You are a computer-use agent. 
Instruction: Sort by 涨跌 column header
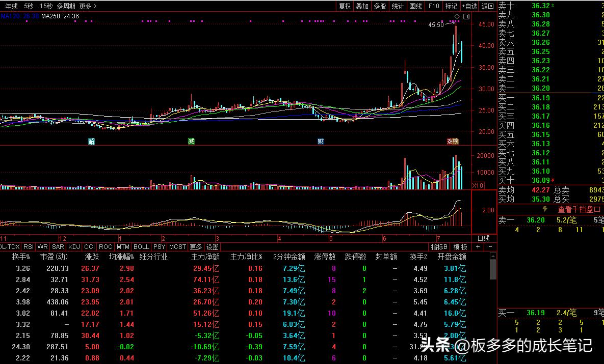tap(92, 257)
